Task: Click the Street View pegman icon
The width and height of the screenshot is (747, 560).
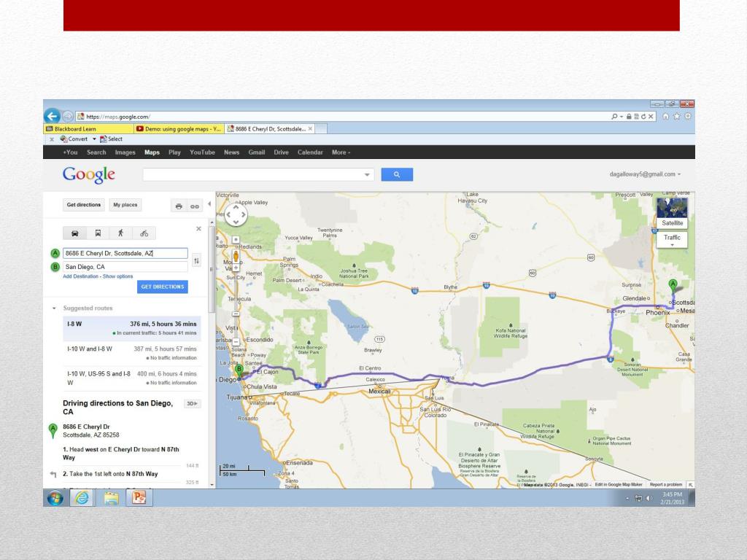Action: tap(236, 257)
